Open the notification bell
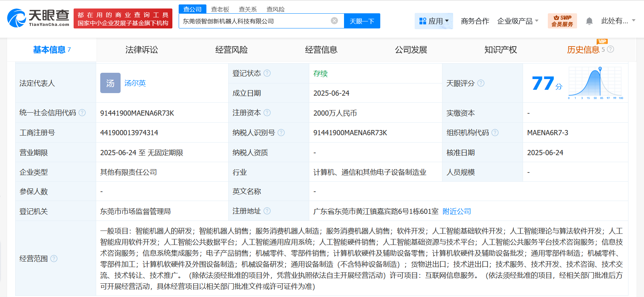Screen dimensions: 644x297 coord(589,21)
